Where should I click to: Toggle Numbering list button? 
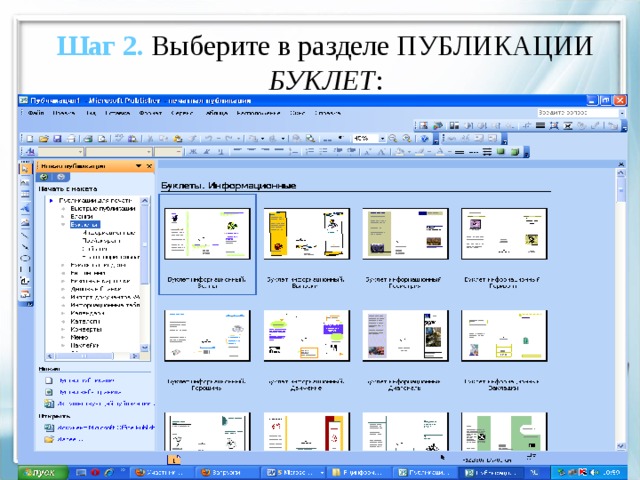click(x=309, y=152)
